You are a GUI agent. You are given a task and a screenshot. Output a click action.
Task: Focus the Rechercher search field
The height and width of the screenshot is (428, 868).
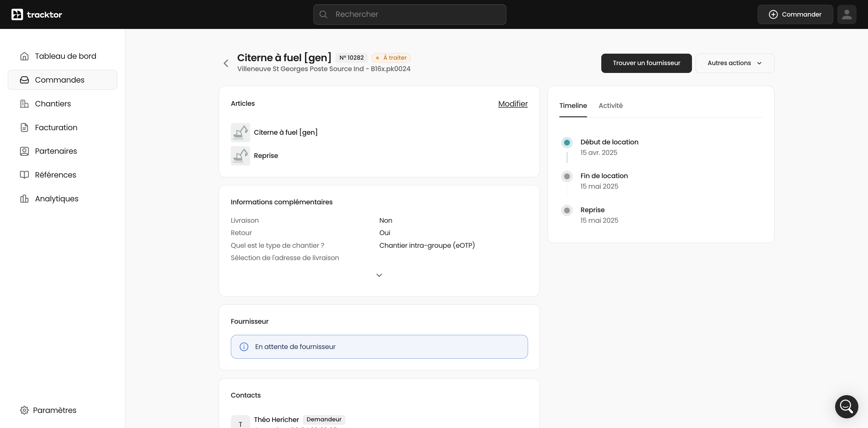(409, 14)
